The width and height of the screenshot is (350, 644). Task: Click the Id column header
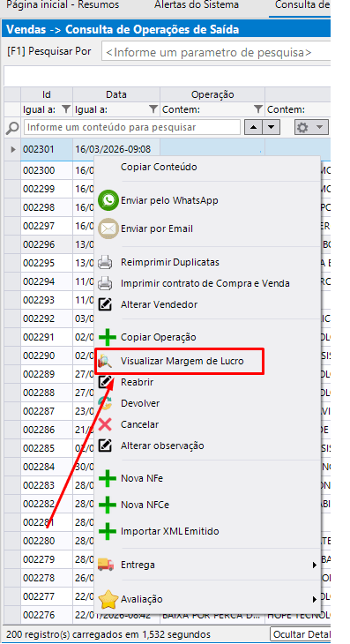[47, 94]
